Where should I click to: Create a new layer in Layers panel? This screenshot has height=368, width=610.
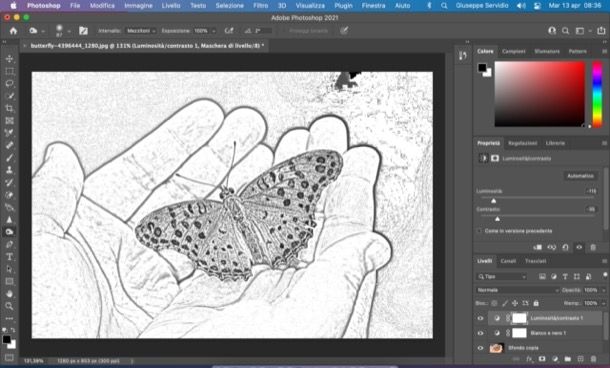pos(580,359)
